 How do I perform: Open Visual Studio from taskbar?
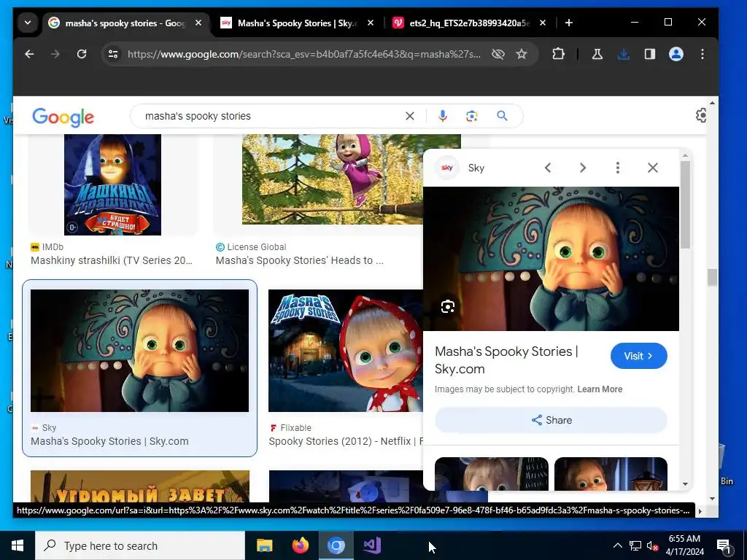(371, 545)
